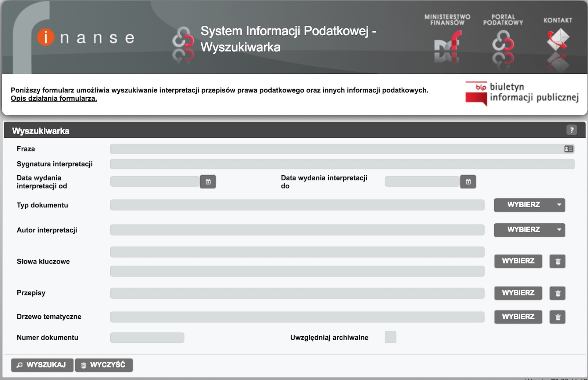Click the Uwzględniaj archiwalne label
Image resolution: width=588 pixels, height=380 pixels.
click(x=329, y=338)
